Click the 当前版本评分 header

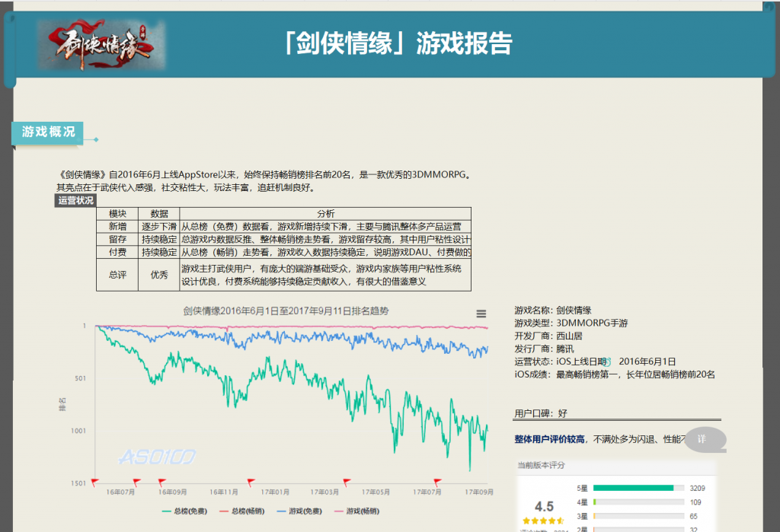pos(542,465)
